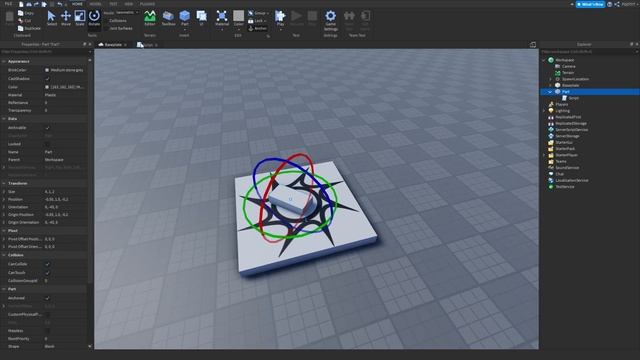Click the Color property swatch
This screenshot has height=360, width=640.
[x=47, y=87]
